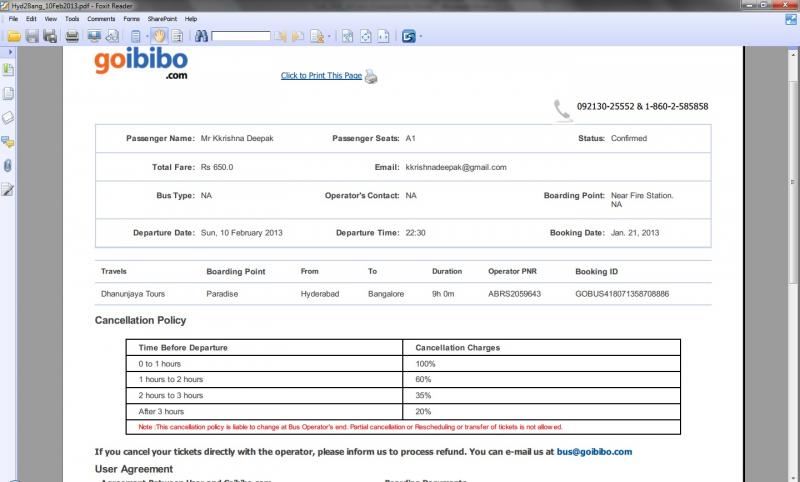Image resolution: width=800 pixels, height=482 pixels.
Task: Click the goibibo.com logo
Action: pyautogui.click(x=141, y=64)
